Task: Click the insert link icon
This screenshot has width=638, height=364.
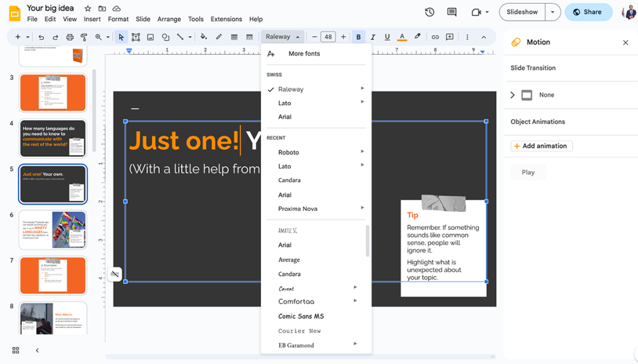Action: [435, 37]
